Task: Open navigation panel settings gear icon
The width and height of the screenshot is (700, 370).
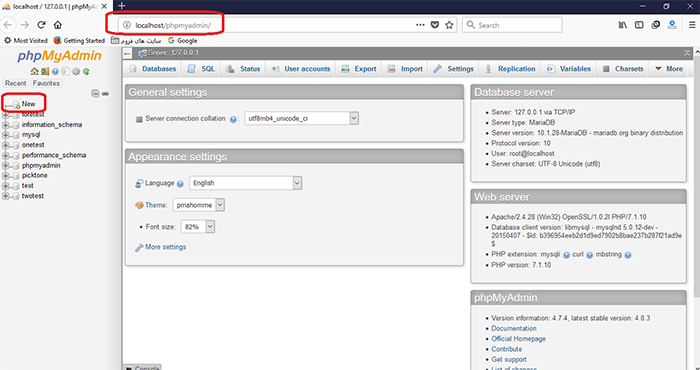Action: [76, 71]
